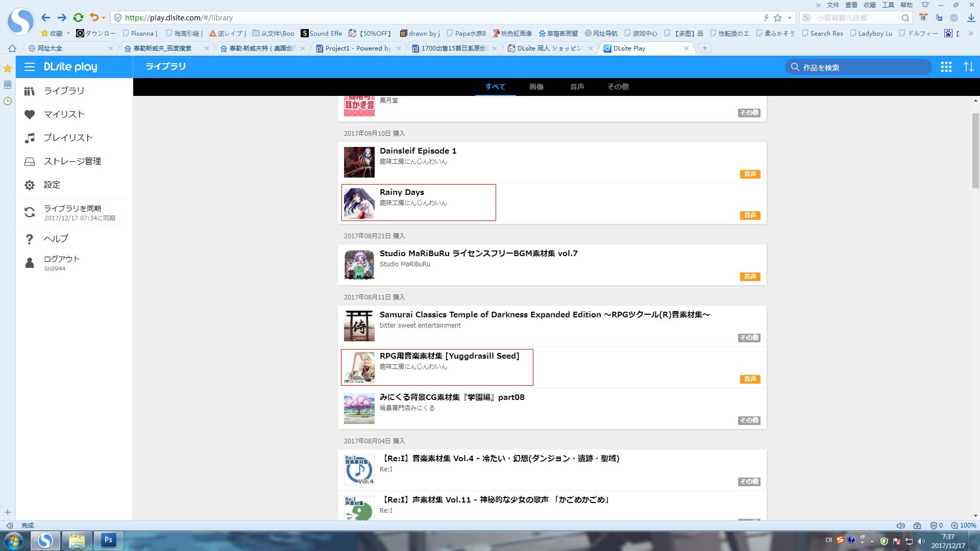This screenshot has height=551, width=980.
Task: Open ストレージ管理 in the sidebar
Action: 74,161
